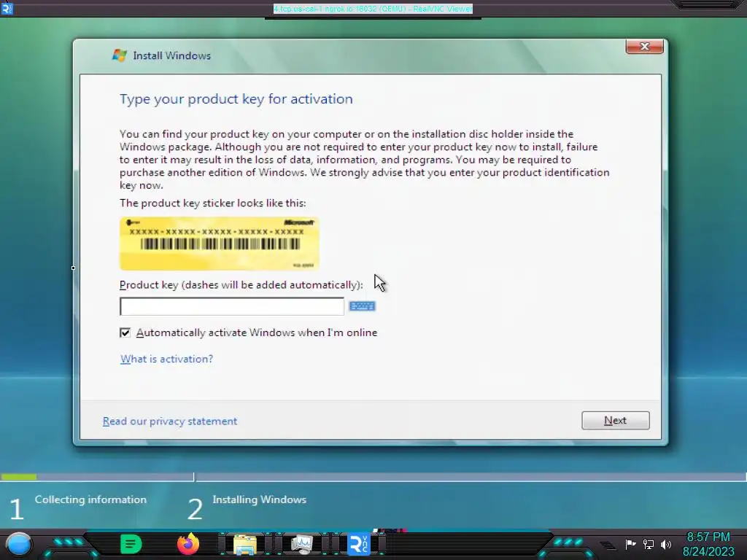This screenshot has width=747, height=560.
Task: Open the Start orb on the taskbar
Action: point(19,544)
